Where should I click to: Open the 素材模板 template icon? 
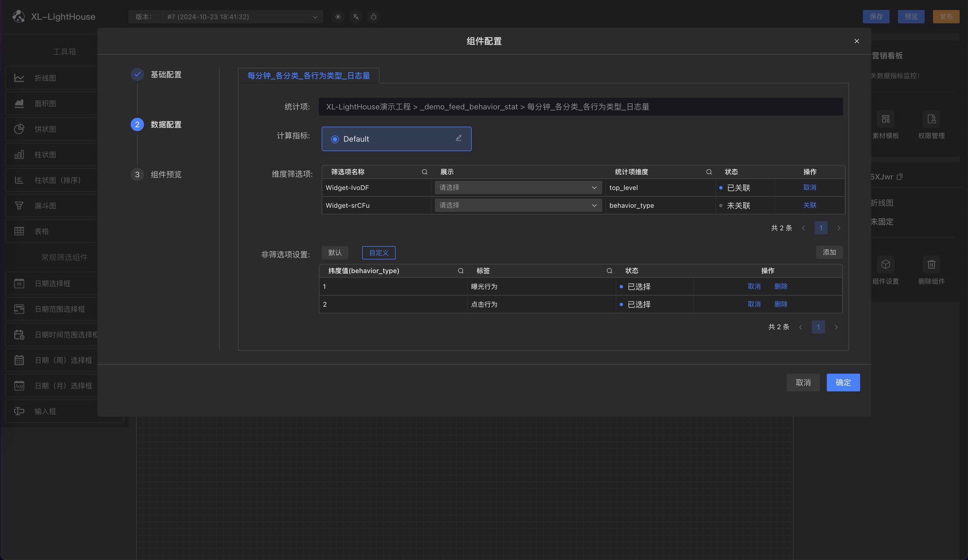click(x=885, y=119)
